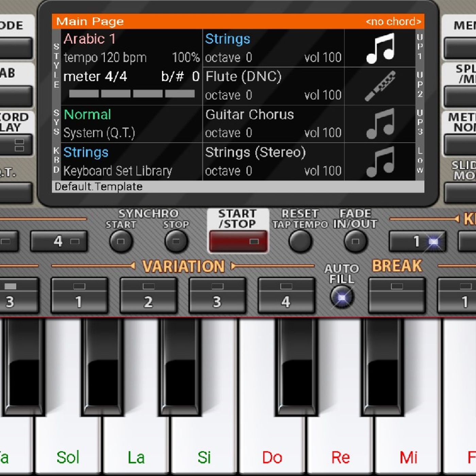Play black key between Do and Re
476x476 pixels.
296,367
